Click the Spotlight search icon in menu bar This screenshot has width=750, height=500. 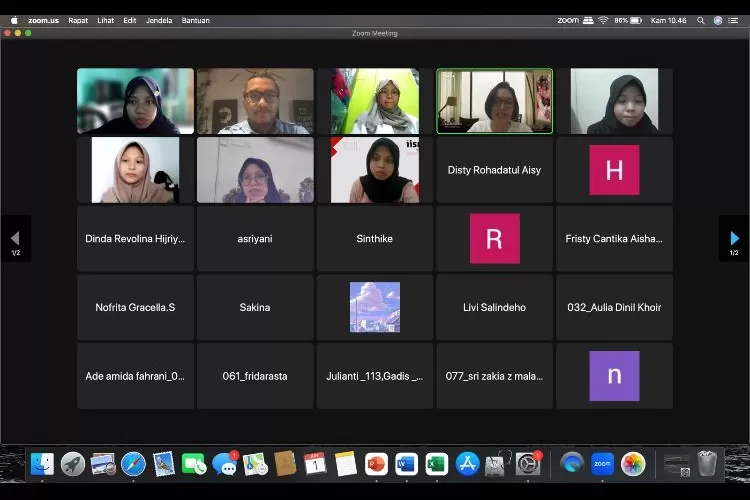701,20
